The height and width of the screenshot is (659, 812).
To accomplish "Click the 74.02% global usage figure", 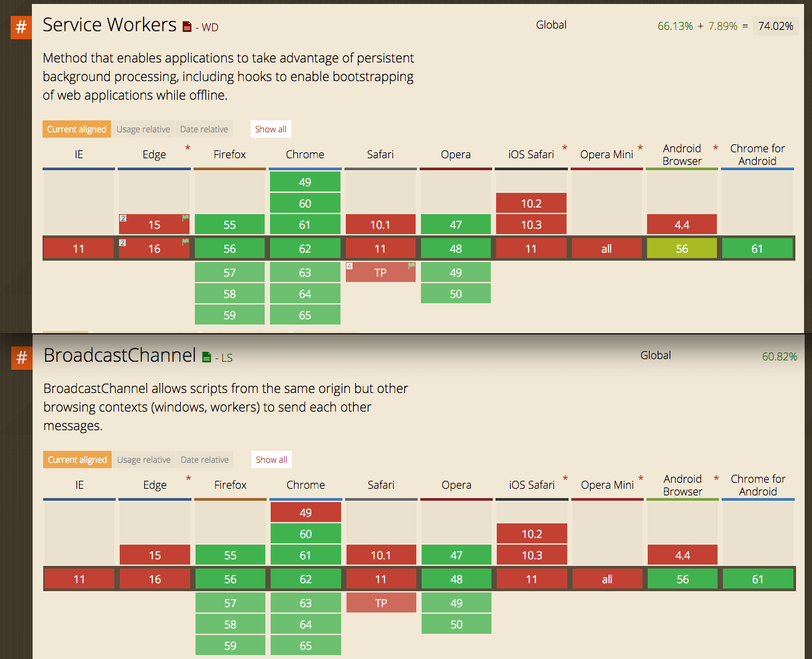I will (x=775, y=27).
